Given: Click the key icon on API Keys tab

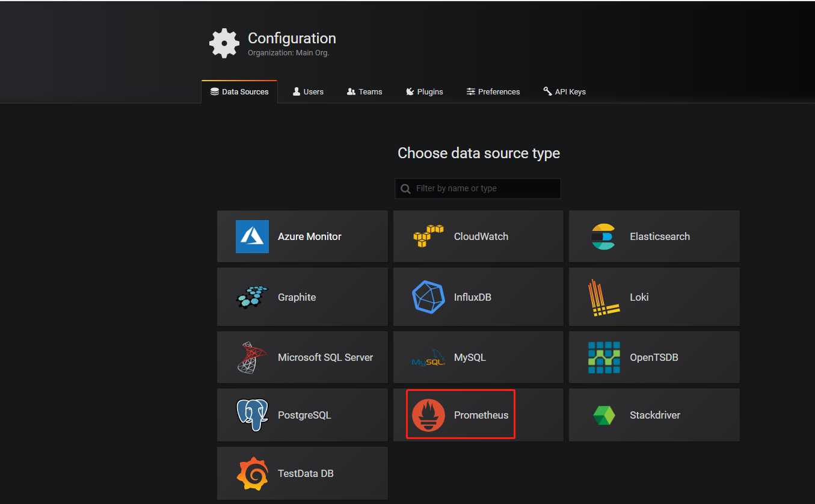Looking at the screenshot, I should coord(547,91).
